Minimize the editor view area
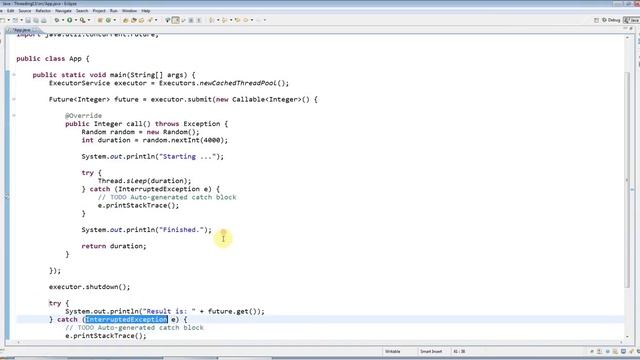This screenshot has height=360, width=640. click(x=625, y=28)
